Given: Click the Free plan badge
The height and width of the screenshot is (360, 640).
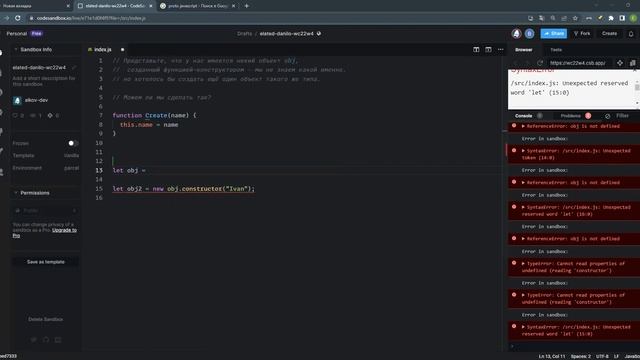Looking at the screenshot, I should click(x=37, y=33).
